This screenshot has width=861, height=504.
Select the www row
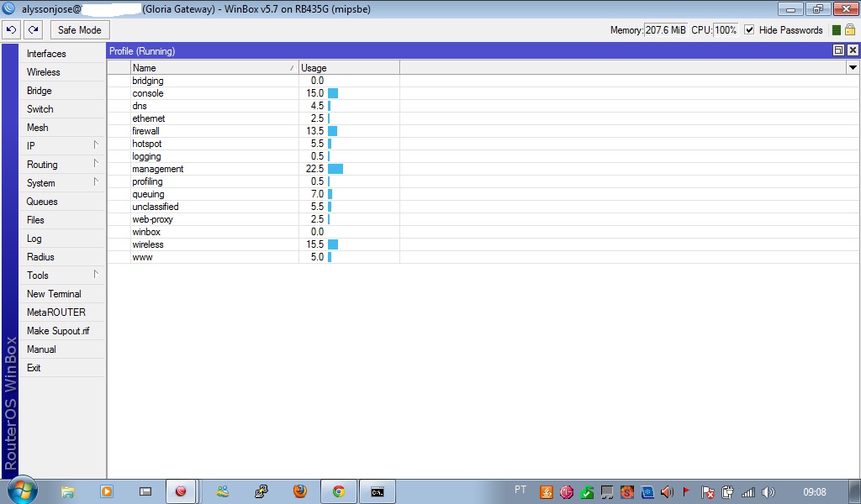pos(483,257)
